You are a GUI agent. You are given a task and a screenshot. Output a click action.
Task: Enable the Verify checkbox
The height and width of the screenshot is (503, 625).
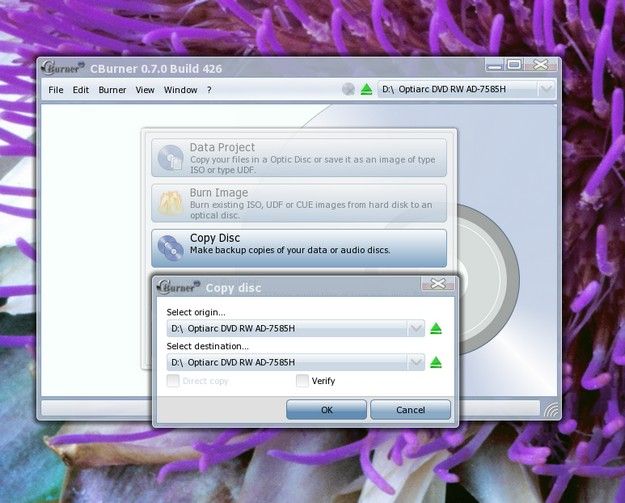coord(302,381)
